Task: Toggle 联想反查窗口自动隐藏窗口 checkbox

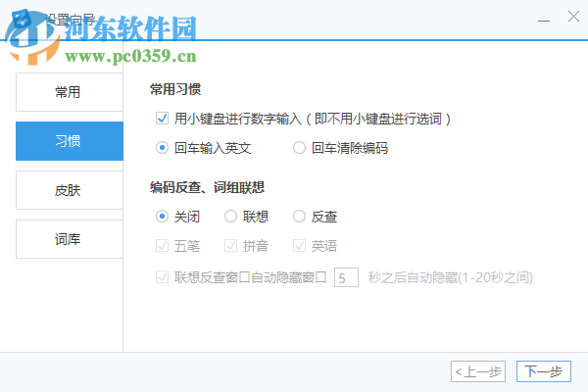Action: 162,277
